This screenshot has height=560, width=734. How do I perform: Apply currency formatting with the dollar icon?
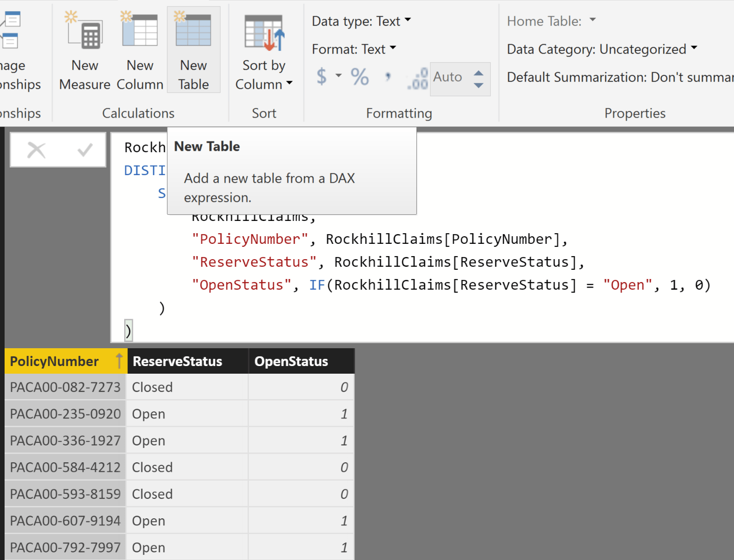(323, 76)
